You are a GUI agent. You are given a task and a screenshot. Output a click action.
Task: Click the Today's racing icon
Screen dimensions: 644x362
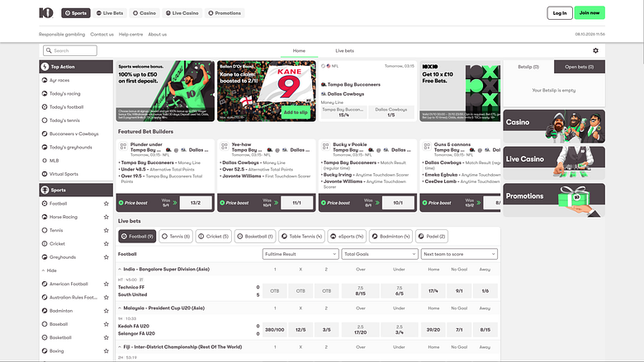click(45, 93)
